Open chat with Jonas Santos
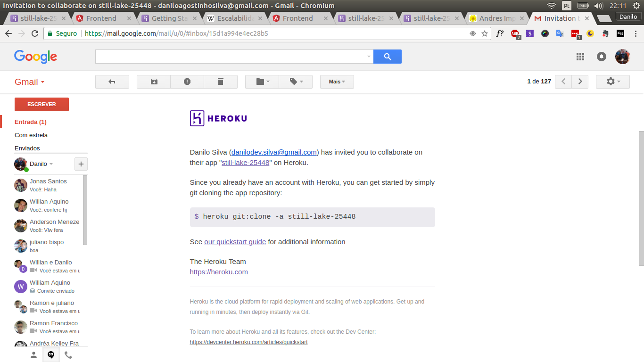 point(48,185)
